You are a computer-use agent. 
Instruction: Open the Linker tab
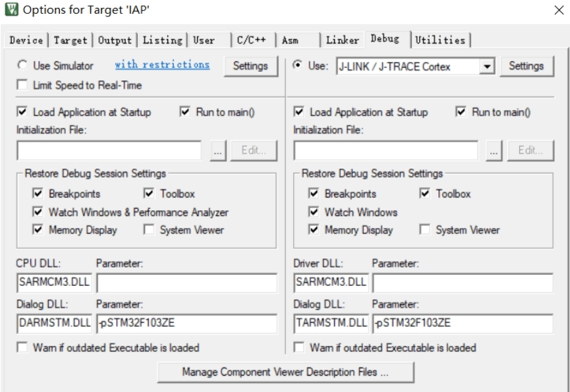pyautogui.click(x=343, y=40)
